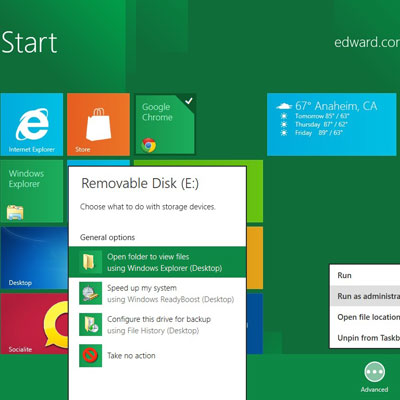Toggle the checkmark on Google Chrome tile
The width and height of the screenshot is (400, 400).
coord(189,100)
